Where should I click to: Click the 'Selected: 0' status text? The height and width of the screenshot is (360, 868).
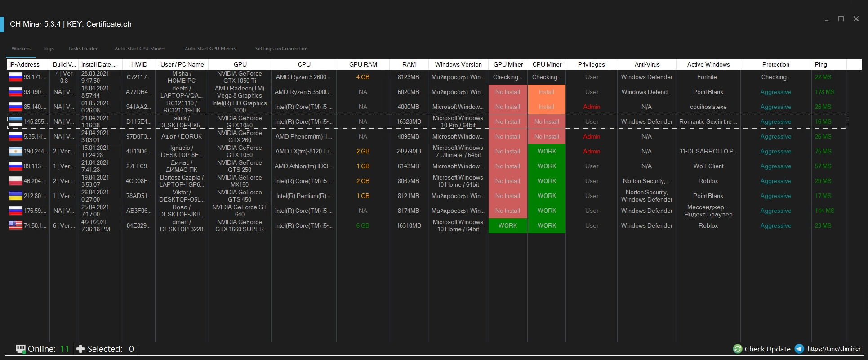[x=111, y=349]
